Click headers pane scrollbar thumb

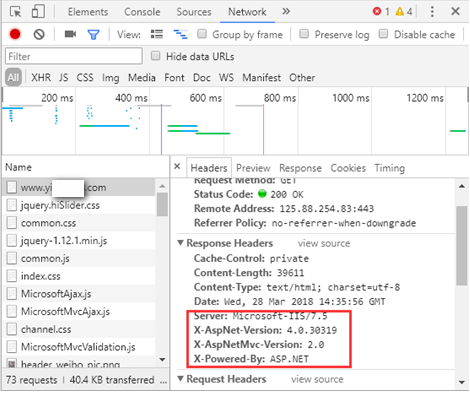pyautogui.click(x=462, y=246)
